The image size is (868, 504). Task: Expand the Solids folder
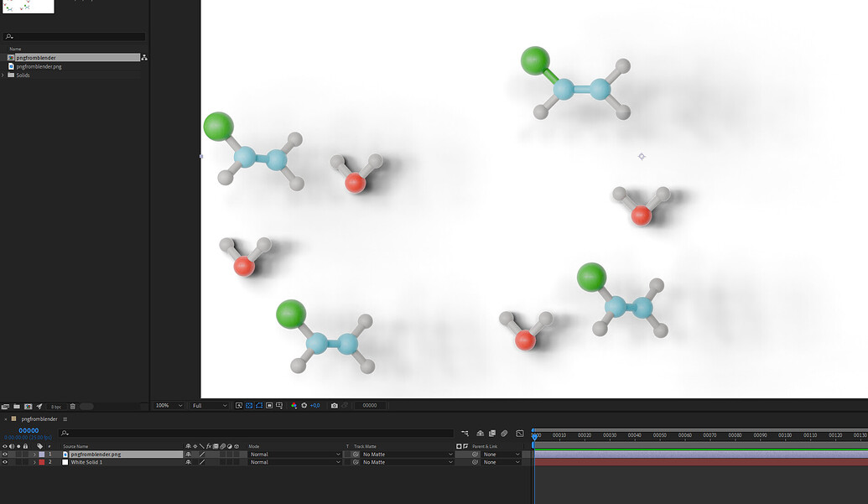click(x=3, y=75)
